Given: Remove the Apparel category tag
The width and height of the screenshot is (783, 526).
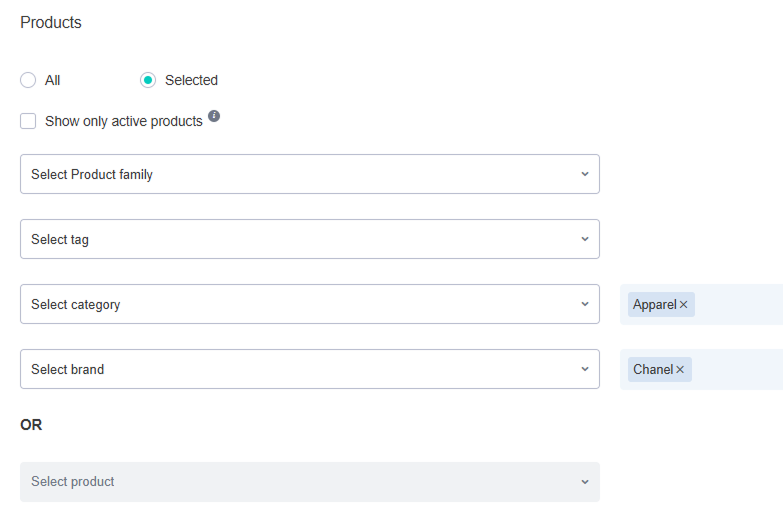Looking at the screenshot, I should point(684,305).
